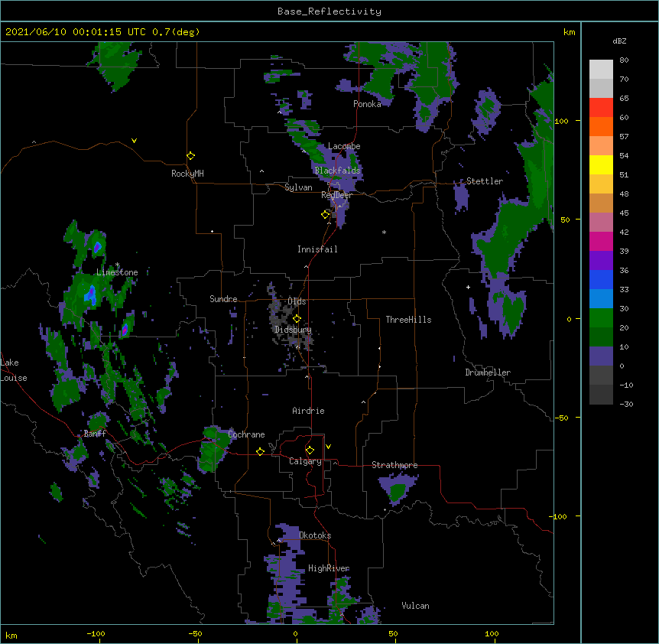The width and height of the screenshot is (659, 644).
Task: Click the bright green legend swatch below 30
Action: click(601, 318)
